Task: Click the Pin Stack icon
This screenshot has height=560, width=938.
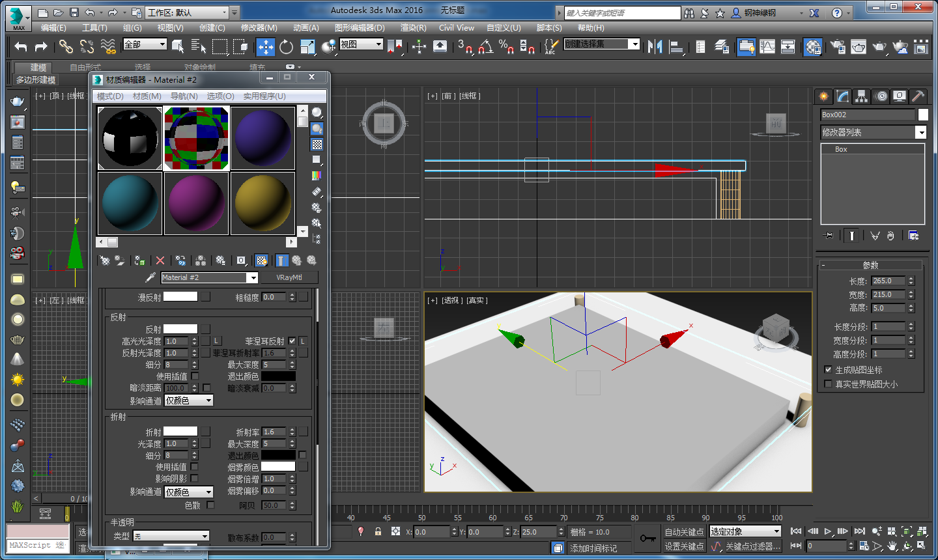Action: tap(828, 236)
